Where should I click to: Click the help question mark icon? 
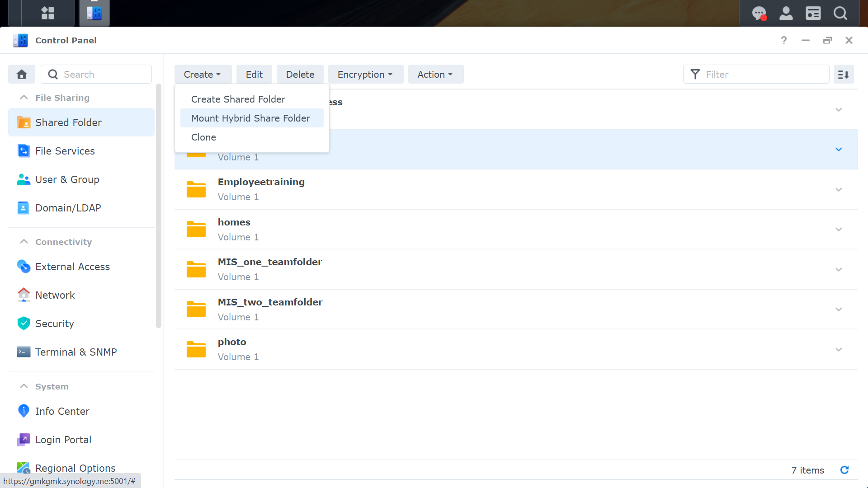(x=783, y=40)
